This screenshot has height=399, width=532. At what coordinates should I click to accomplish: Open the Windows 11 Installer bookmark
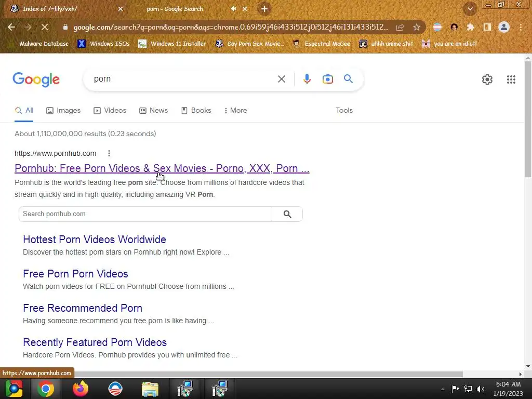pos(172,44)
